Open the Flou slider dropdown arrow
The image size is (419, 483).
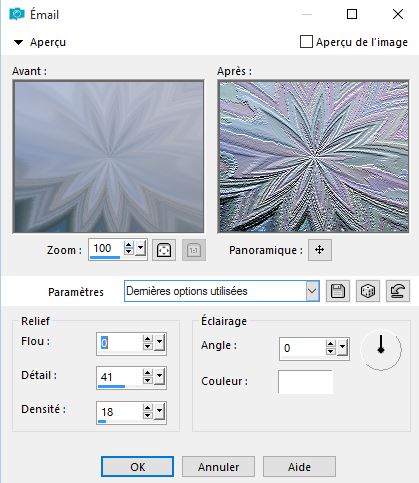pyautogui.click(x=159, y=342)
